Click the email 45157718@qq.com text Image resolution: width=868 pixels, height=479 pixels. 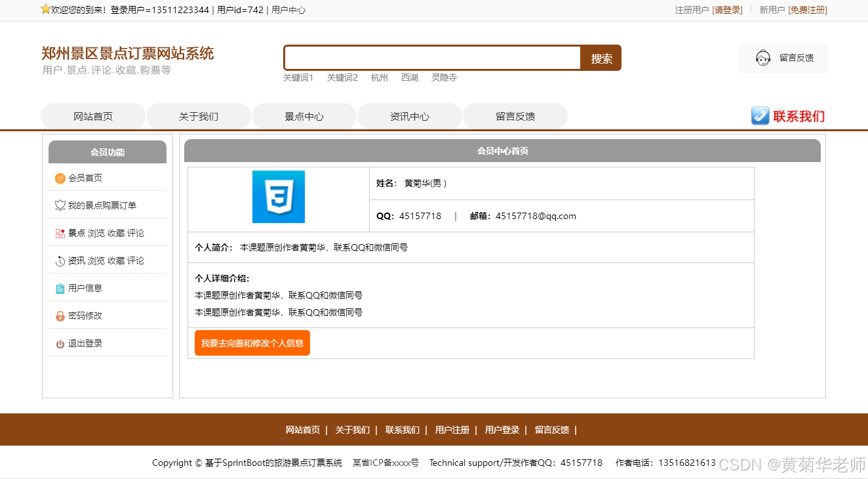click(536, 216)
